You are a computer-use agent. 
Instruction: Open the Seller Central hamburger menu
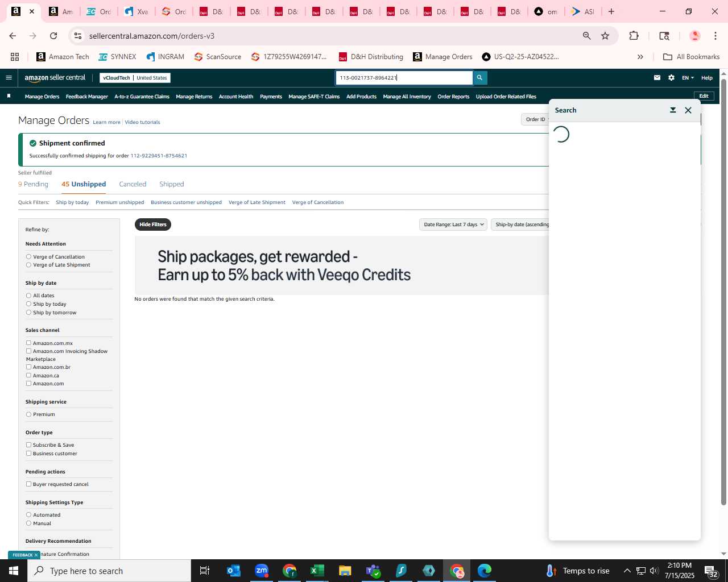pos(9,78)
